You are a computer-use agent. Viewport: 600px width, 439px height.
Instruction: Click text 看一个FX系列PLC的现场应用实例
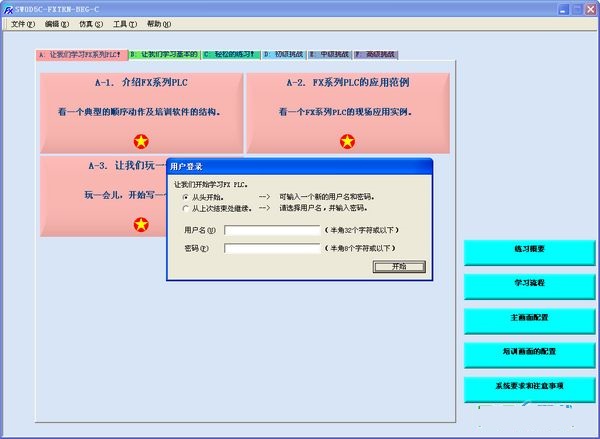(345, 112)
